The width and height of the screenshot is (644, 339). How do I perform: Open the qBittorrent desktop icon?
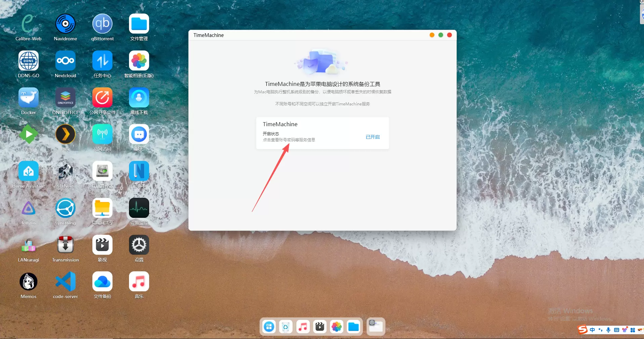point(102,24)
